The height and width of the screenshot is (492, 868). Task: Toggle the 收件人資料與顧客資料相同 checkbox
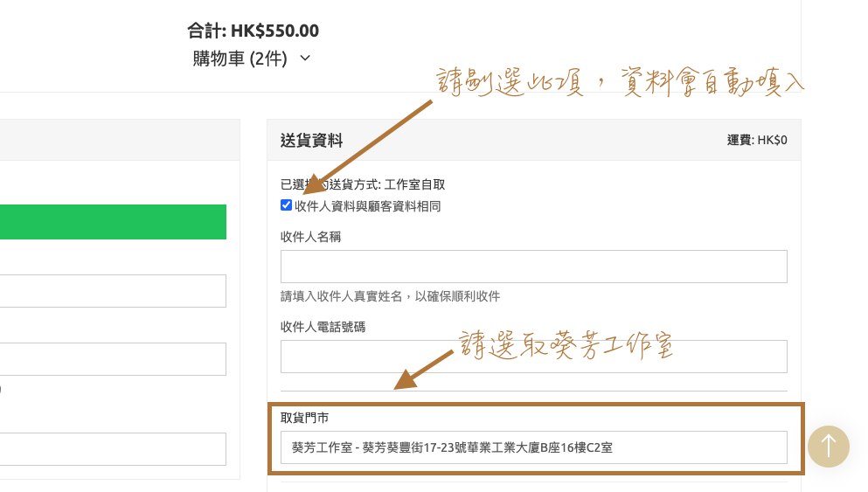[286, 205]
